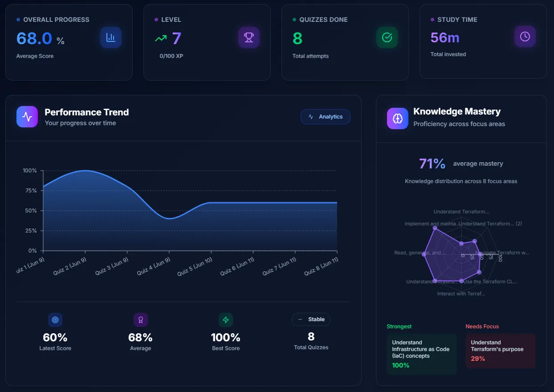The width and height of the screenshot is (554, 392).
Task: Click the award ribbon icon above Average
Action: 140,320
